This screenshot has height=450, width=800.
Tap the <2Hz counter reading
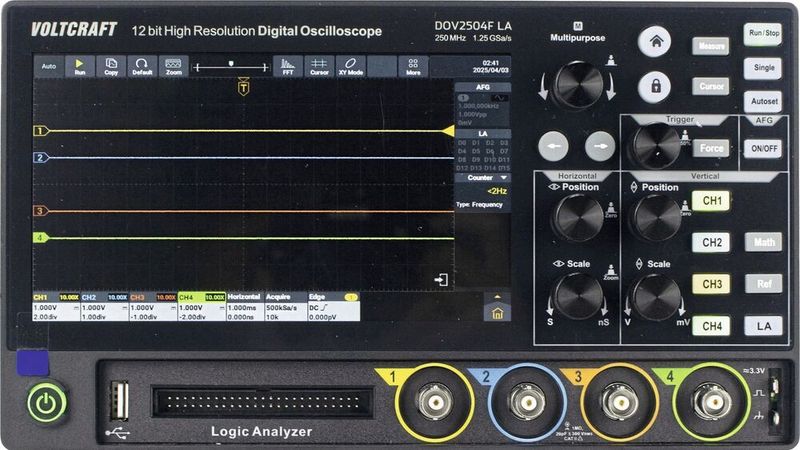pos(496,191)
